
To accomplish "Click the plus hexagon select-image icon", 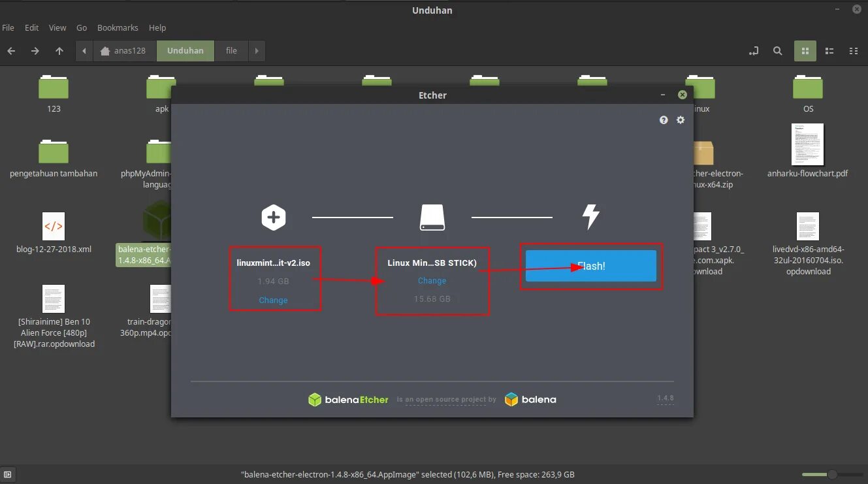I will (274, 218).
